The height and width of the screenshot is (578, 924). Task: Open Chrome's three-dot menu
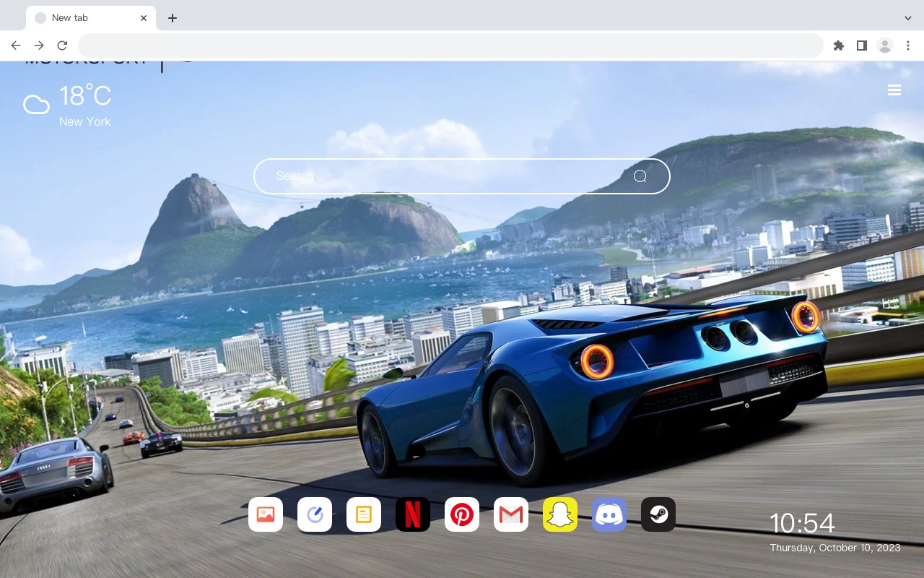tap(908, 46)
